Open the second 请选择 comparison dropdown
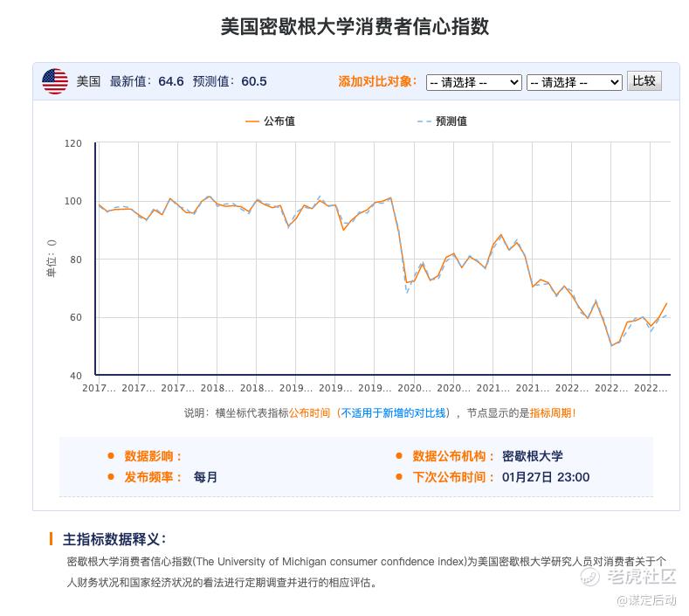This screenshot has height=616, width=689. [x=575, y=82]
